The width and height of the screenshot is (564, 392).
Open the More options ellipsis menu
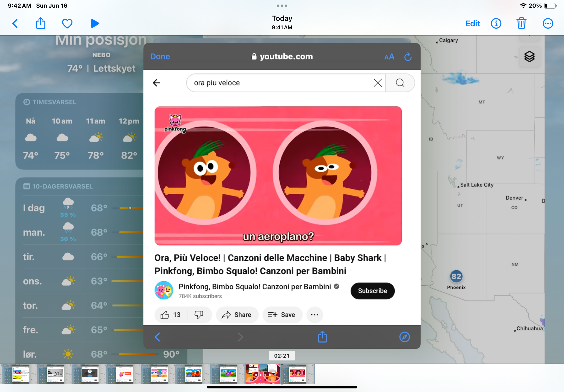[548, 24]
